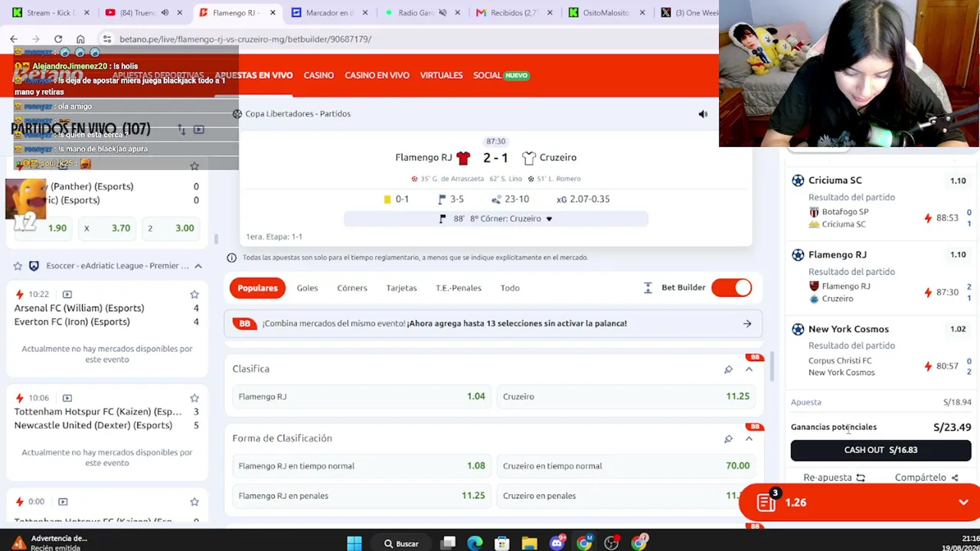
Task: Favorite the Arsenal FC vs Everton FC match
Action: (194, 295)
